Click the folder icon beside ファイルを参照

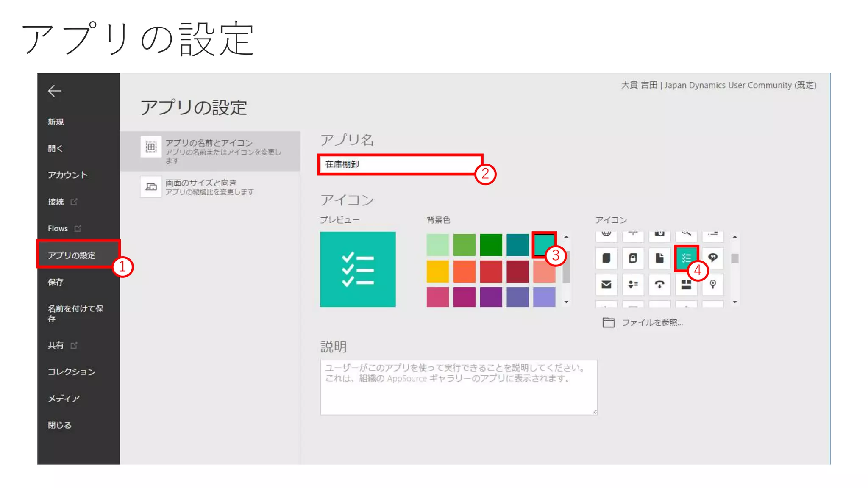tap(609, 323)
